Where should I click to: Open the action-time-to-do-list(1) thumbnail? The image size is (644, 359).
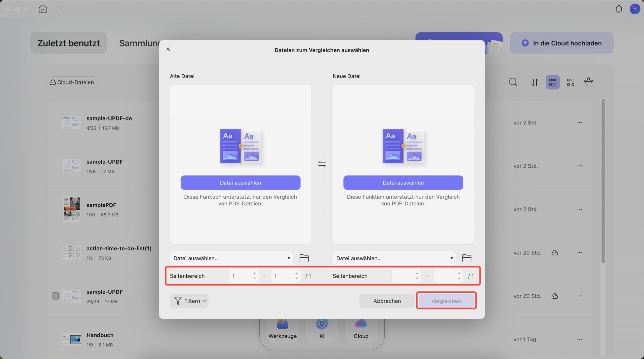click(72, 253)
